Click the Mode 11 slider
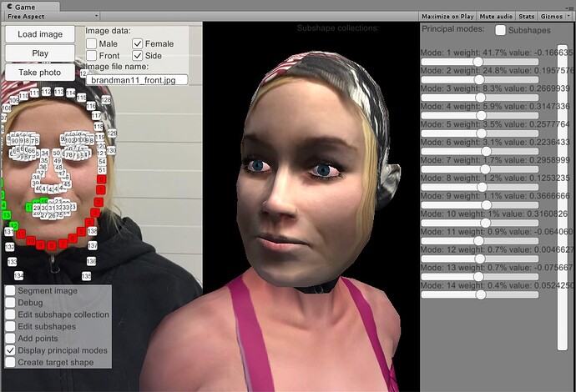The width and height of the screenshot is (576, 392). click(x=480, y=241)
